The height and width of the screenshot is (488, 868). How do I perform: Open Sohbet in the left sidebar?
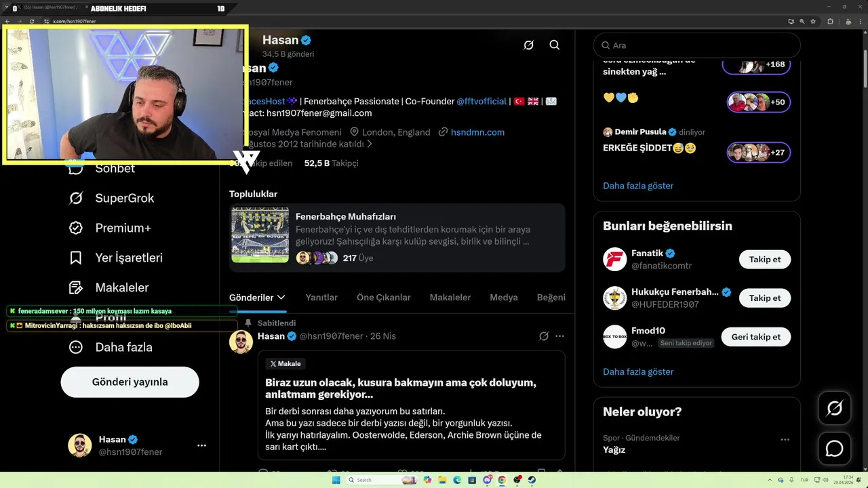coord(115,168)
